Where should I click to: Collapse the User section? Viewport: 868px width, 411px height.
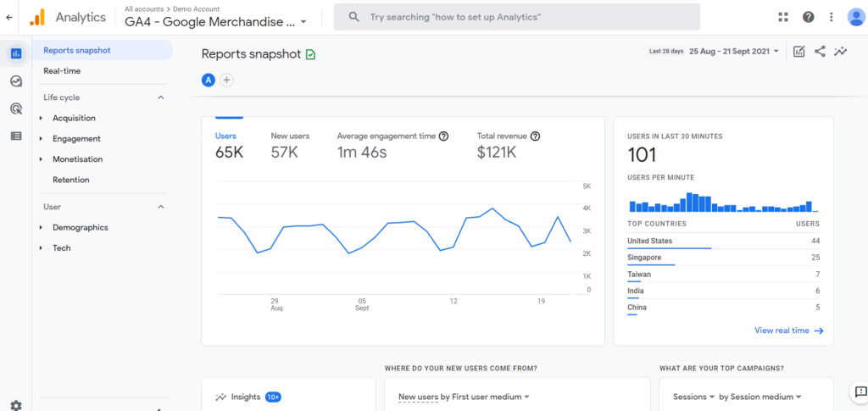tap(161, 207)
